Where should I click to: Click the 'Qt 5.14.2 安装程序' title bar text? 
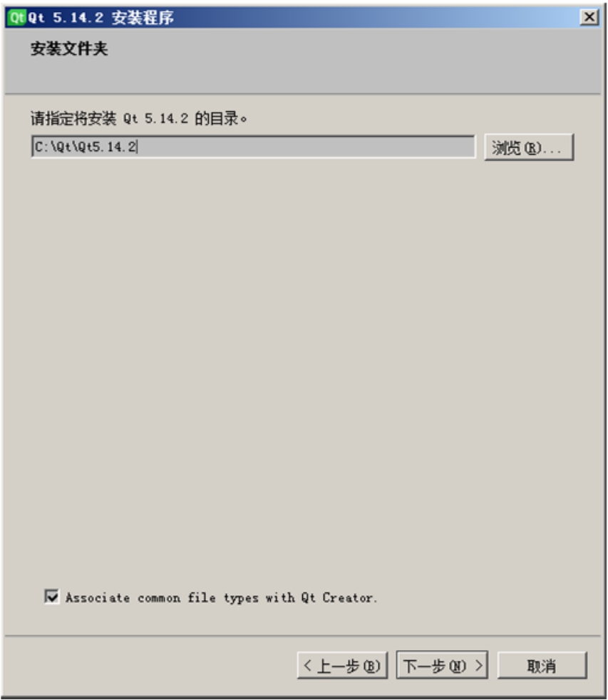tap(101, 18)
